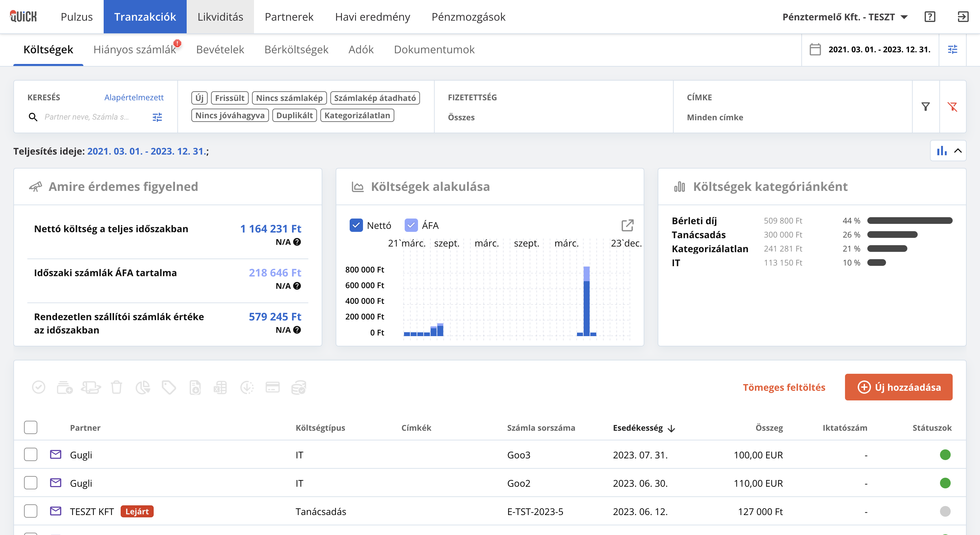Toggle the Kategorizálatlan filter chip
Image resolution: width=980 pixels, height=535 pixels.
pyautogui.click(x=357, y=115)
